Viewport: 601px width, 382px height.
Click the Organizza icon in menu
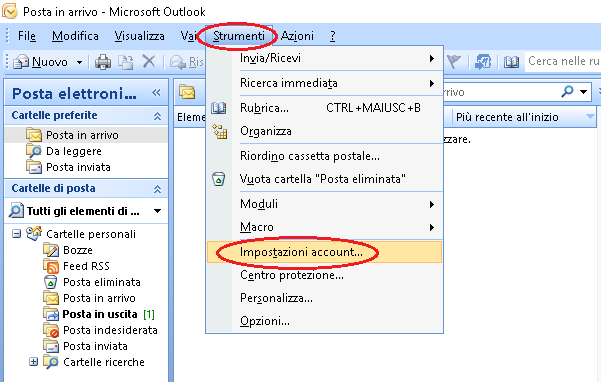[x=220, y=131]
